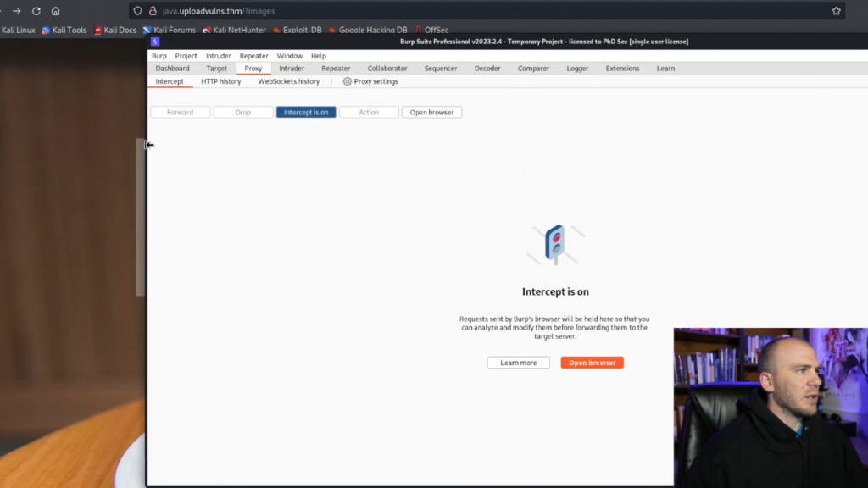The height and width of the screenshot is (488, 868).
Task: Open the OffSec bookmark
Action: 431,30
